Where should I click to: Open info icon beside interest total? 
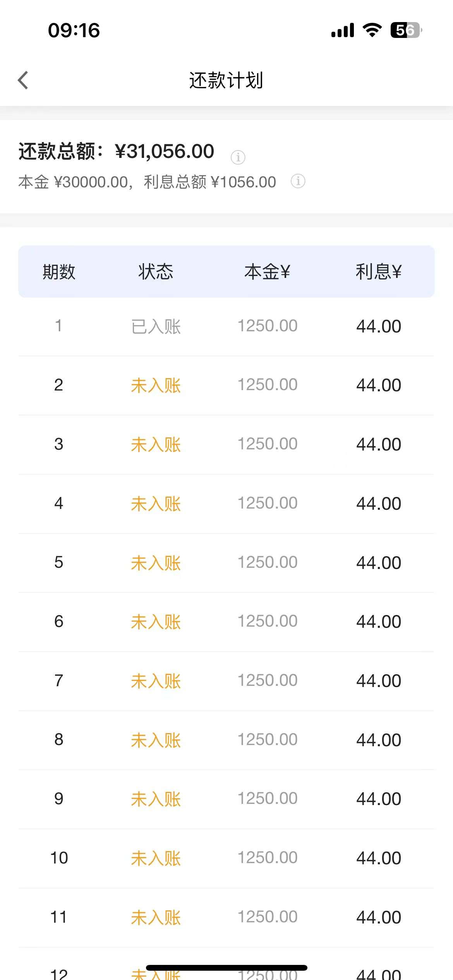pos(298,181)
